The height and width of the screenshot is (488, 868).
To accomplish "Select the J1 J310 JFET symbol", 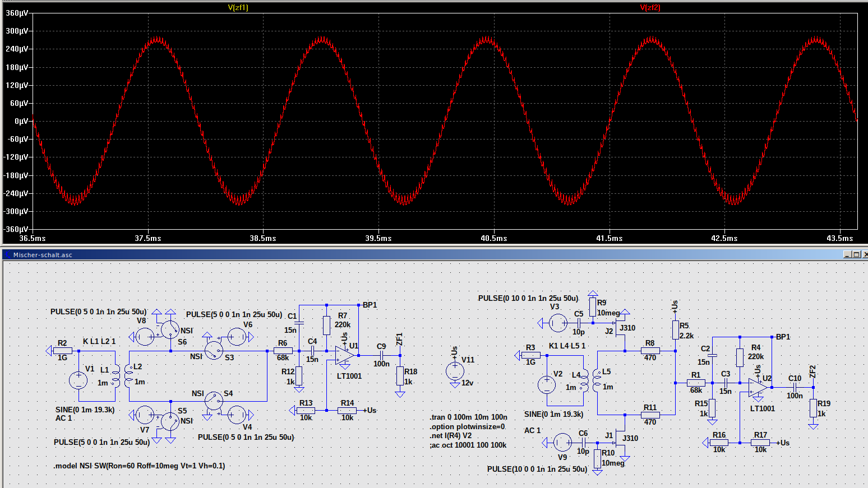I will (x=619, y=438).
